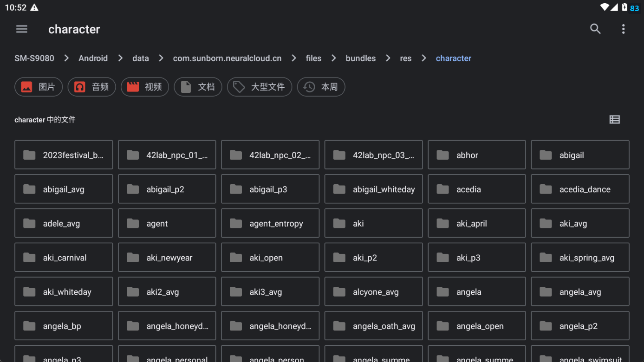
Task: Open the angela_open folder
Action: tap(477, 326)
